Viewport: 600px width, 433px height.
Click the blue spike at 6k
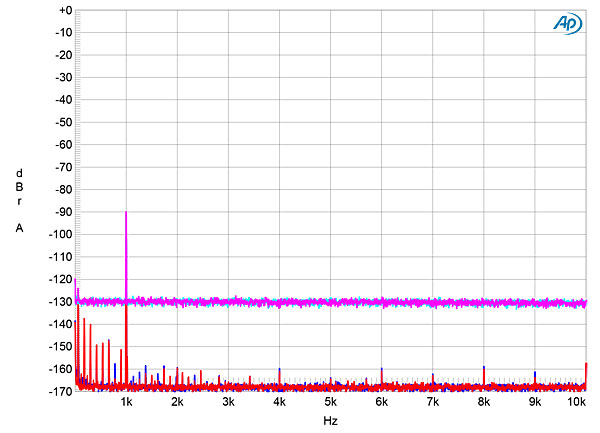[382, 371]
